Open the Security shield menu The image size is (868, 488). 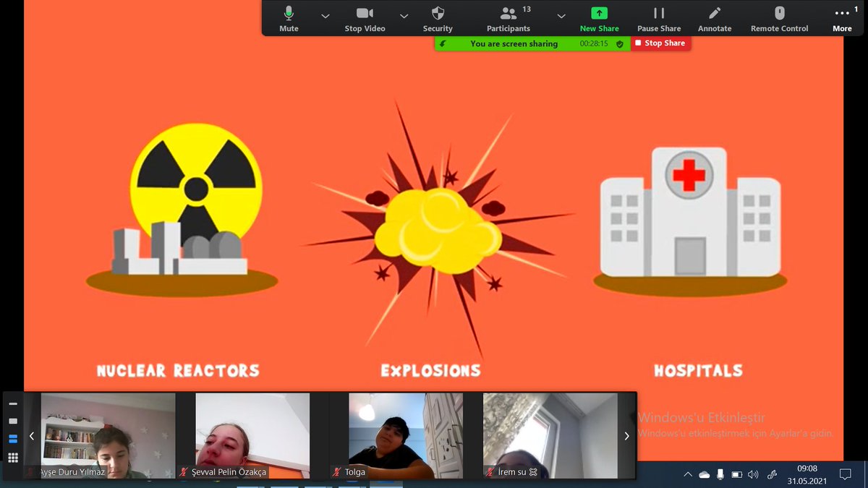438,19
